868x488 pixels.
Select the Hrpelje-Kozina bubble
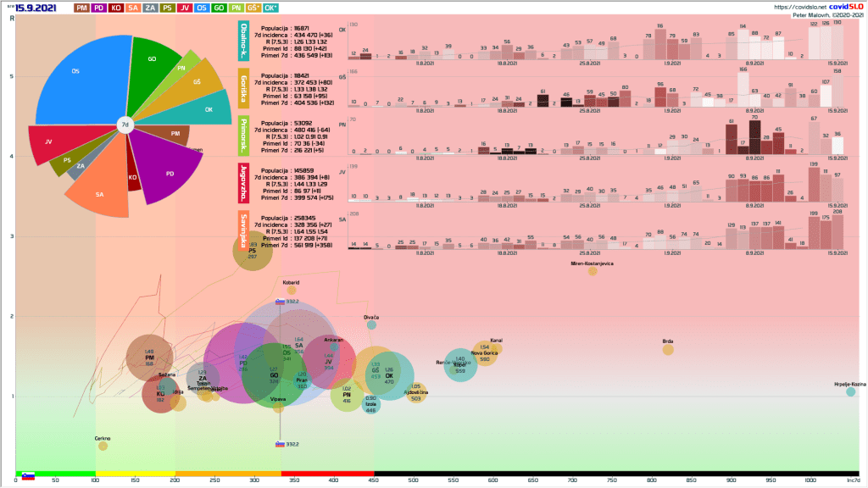[x=850, y=391]
